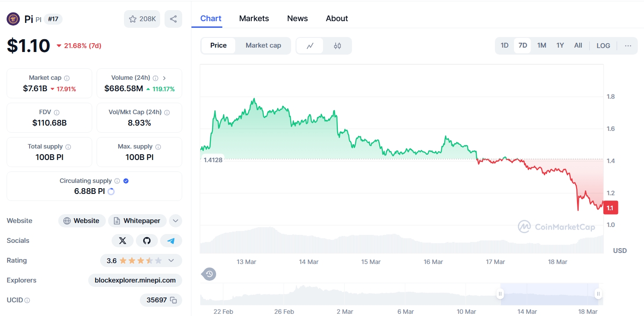Open the X (Twitter) social link

123,241
